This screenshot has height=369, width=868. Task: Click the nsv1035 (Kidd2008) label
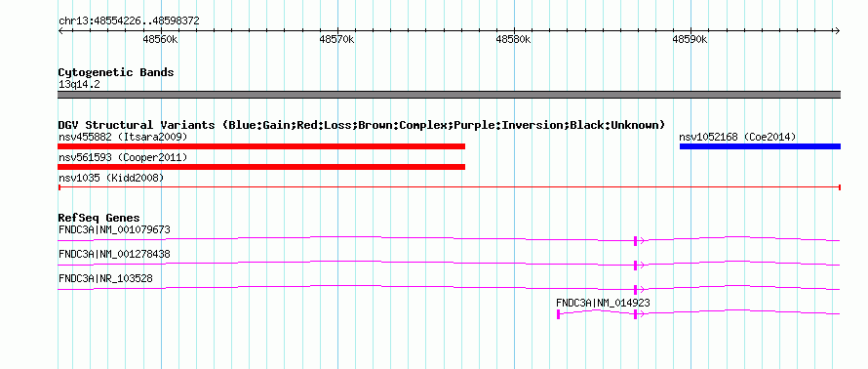[x=111, y=178]
